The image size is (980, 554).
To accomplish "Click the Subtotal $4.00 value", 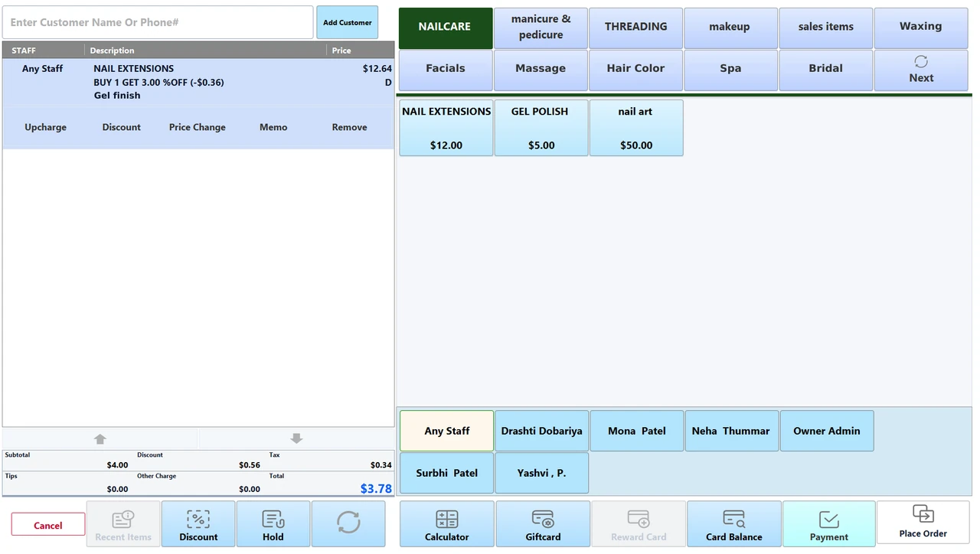I will pyautogui.click(x=117, y=464).
